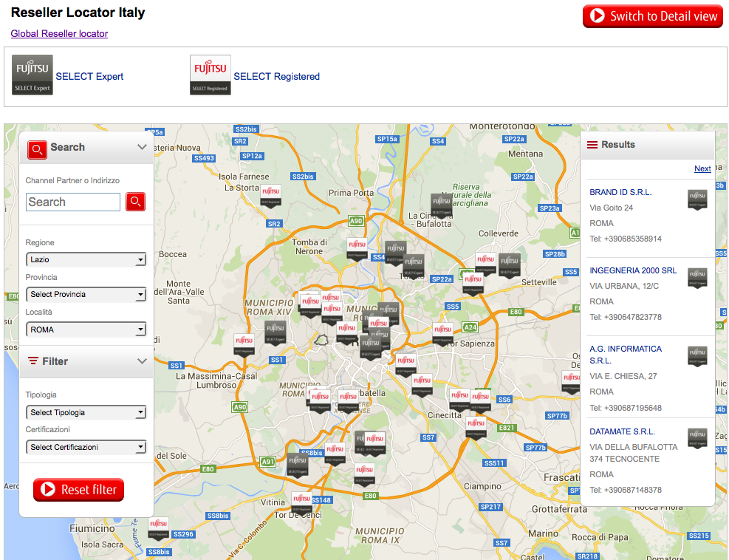The height and width of the screenshot is (560, 729).
Task: Open the Select Provincia dropdown
Action: pyautogui.click(x=86, y=295)
